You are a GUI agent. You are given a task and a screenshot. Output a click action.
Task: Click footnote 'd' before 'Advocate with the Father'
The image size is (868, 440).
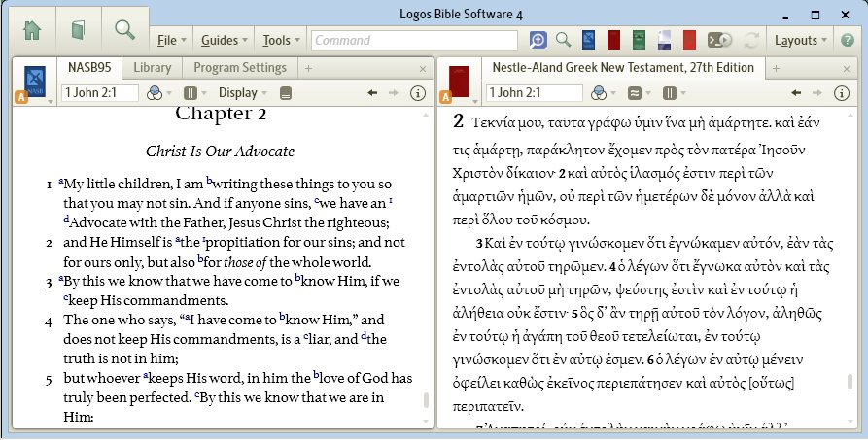(x=66, y=220)
